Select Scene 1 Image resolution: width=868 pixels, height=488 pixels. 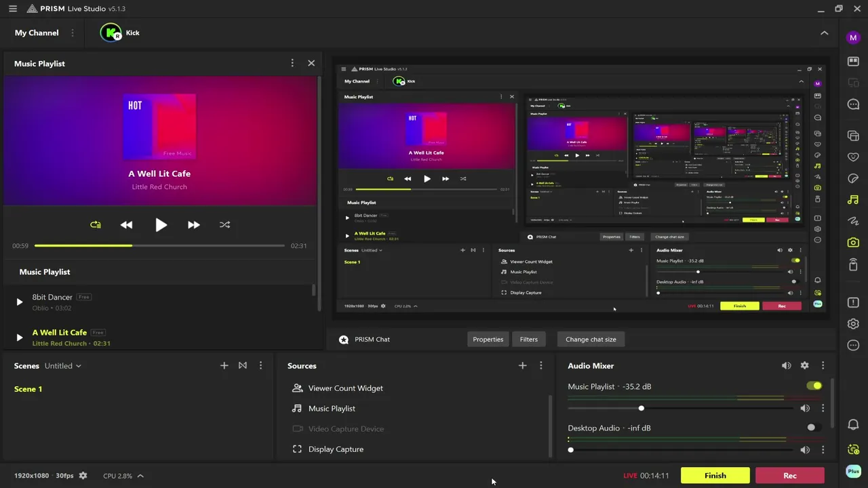[x=28, y=389]
